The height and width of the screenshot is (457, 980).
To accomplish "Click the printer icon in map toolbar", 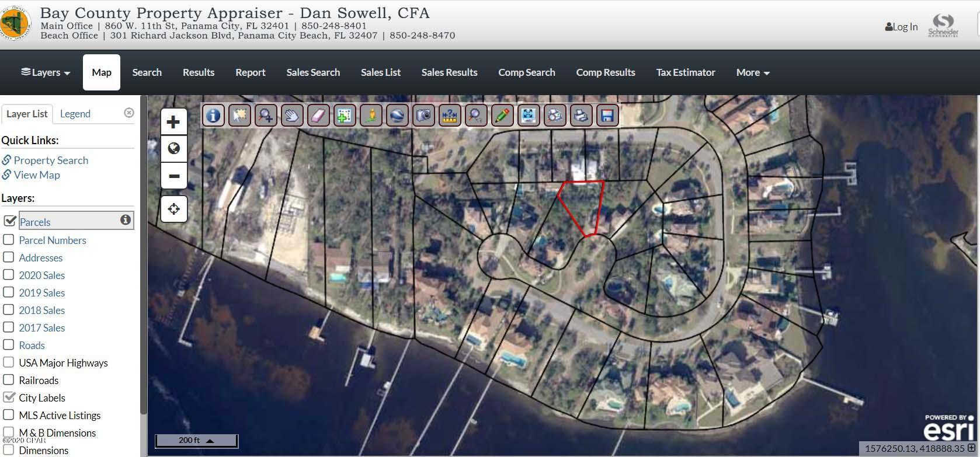I will click(x=581, y=116).
